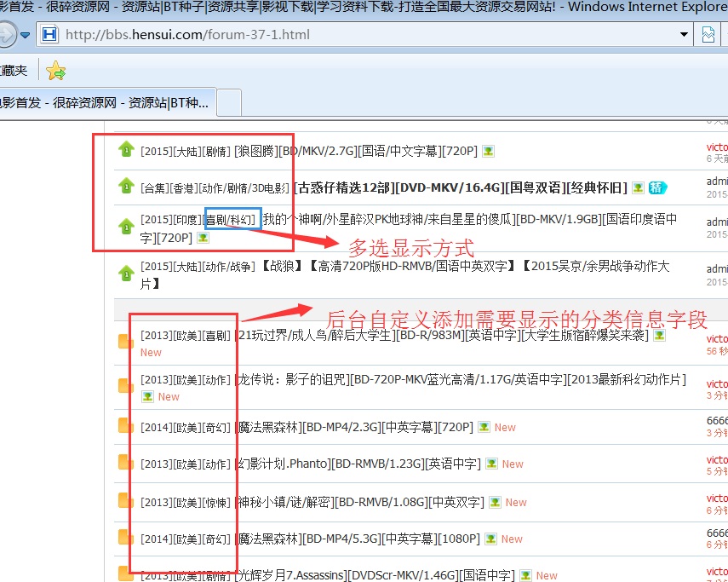728x582 pixels.
Task: Focus the address bar showing bbs.hensui.com URL
Action: tap(362, 34)
